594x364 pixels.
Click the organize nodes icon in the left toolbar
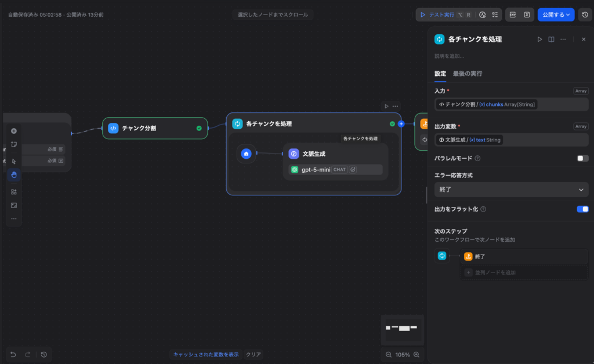point(14,191)
